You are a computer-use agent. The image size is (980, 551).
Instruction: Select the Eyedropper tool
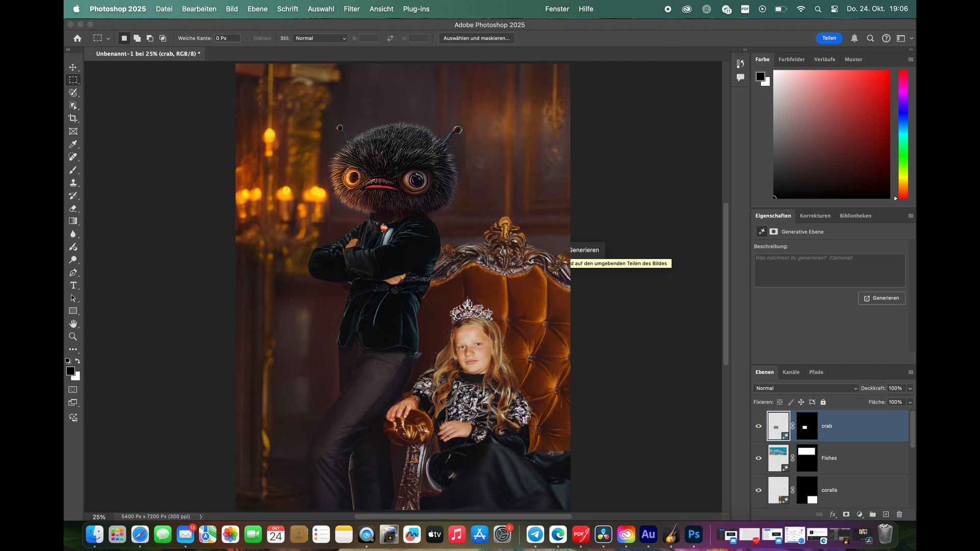click(x=73, y=144)
